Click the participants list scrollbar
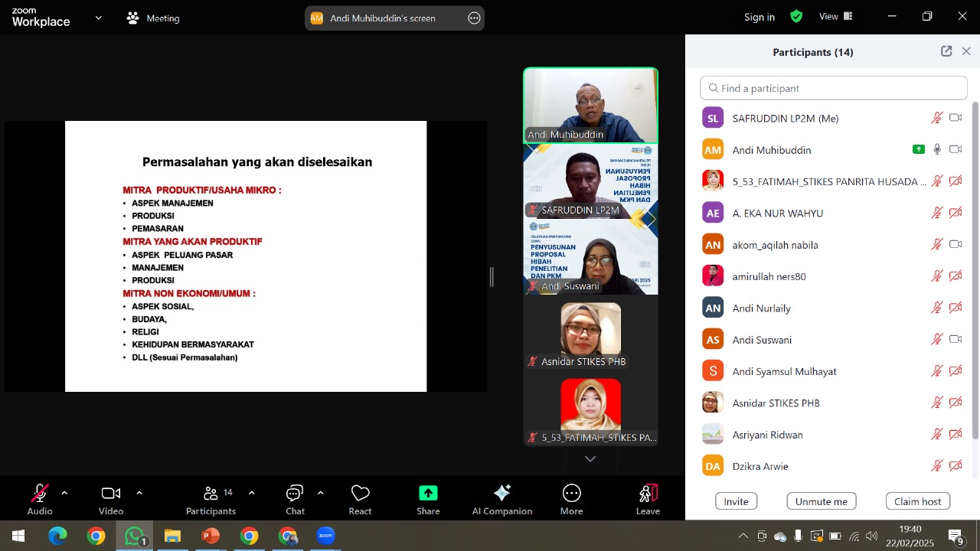The height and width of the screenshot is (551, 980). click(975, 268)
